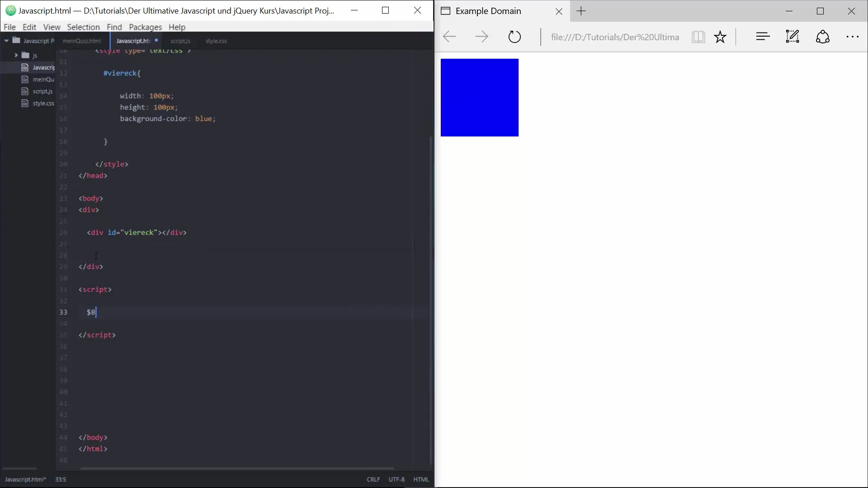Click the closing style tag line
The height and width of the screenshot is (488, 868).
tap(112, 164)
